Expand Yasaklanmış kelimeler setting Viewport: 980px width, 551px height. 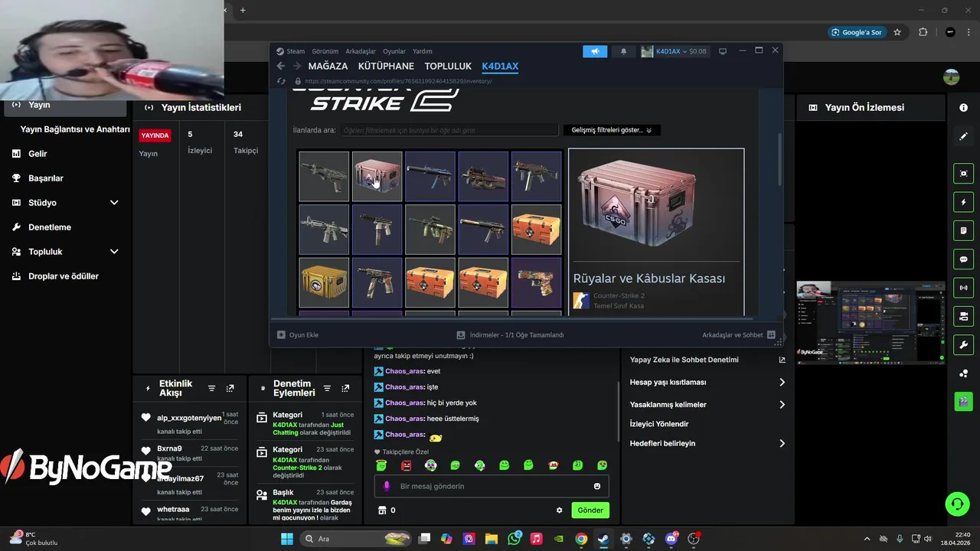click(782, 405)
